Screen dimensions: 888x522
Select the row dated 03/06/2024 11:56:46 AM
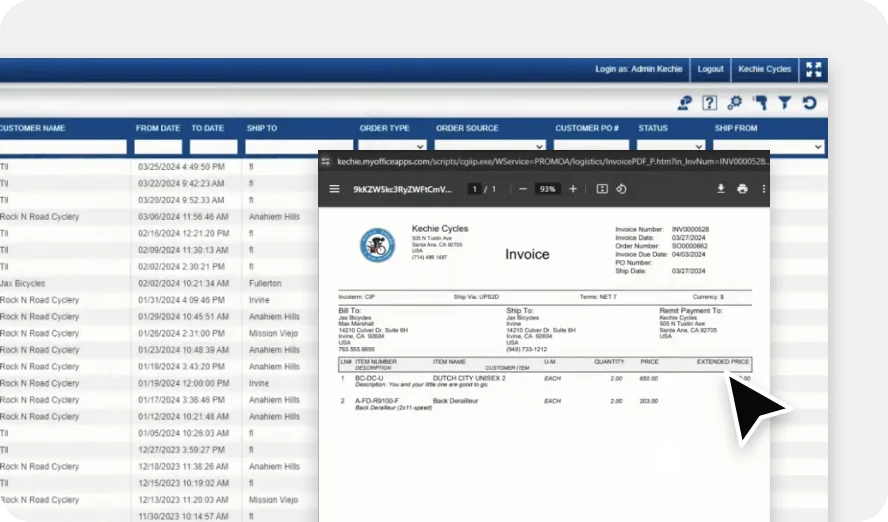(x=159, y=217)
